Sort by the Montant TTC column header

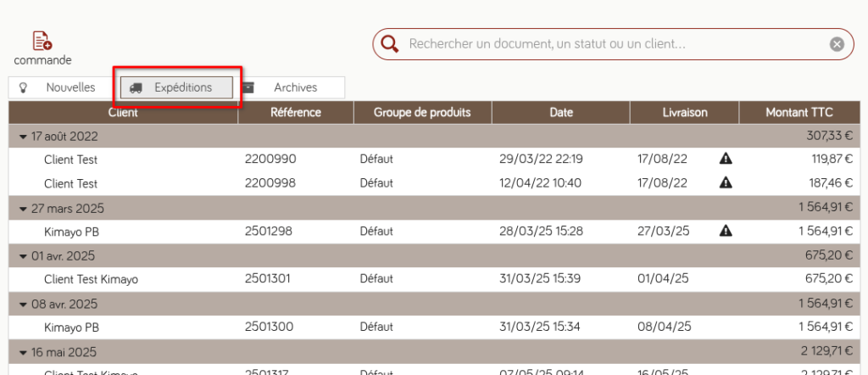[x=798, y=112]
